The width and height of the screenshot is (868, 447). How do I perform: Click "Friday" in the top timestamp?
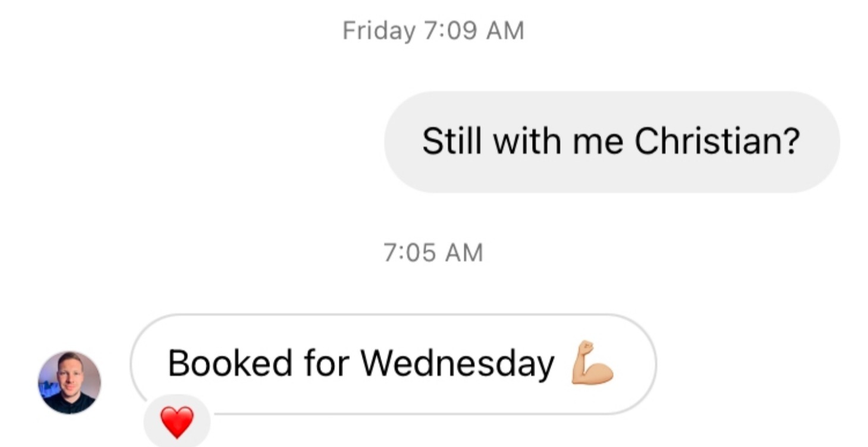point(379,30)
